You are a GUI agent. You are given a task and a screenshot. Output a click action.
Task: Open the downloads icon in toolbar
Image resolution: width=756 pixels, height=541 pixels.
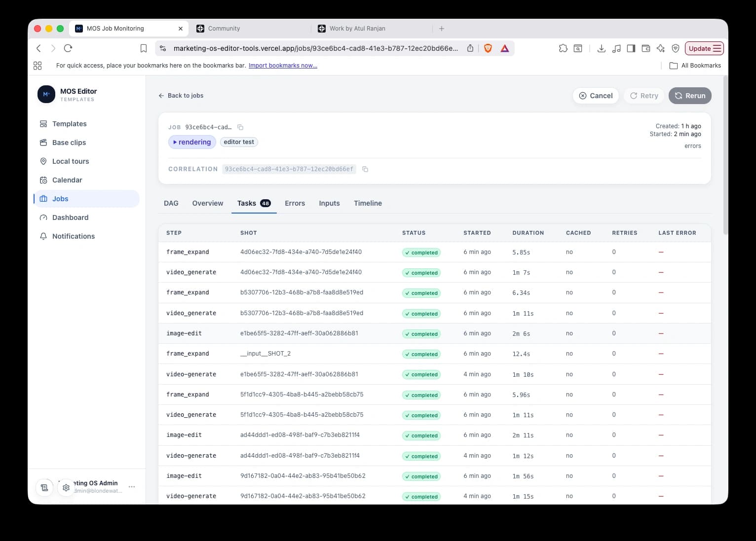tap(601, 48)
